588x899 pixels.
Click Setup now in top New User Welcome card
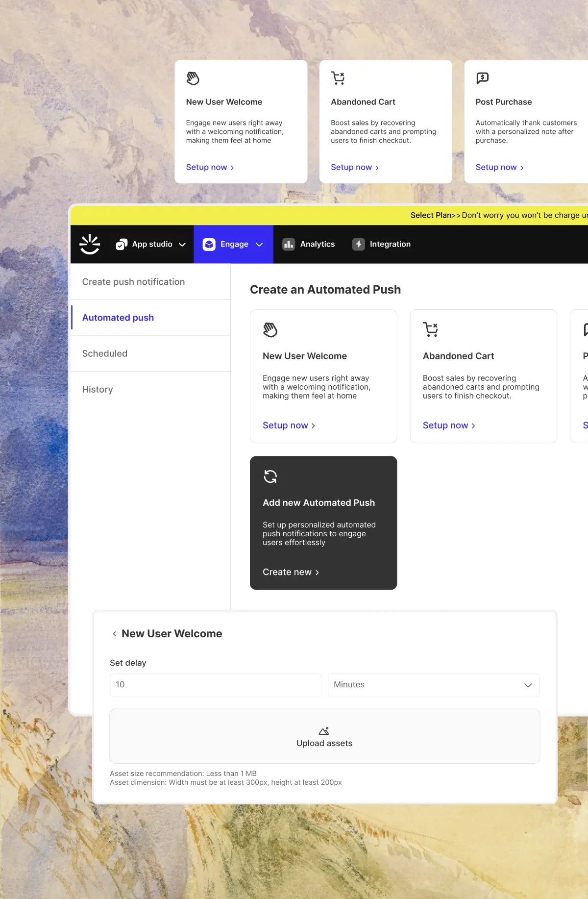coord(210,167)
